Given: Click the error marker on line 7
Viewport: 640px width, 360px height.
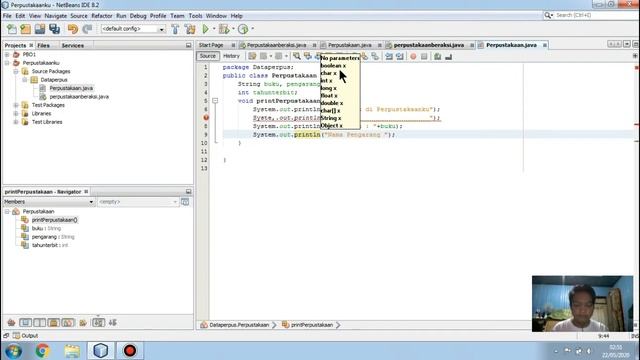Looking at the screenshot, I should point(206,118).
